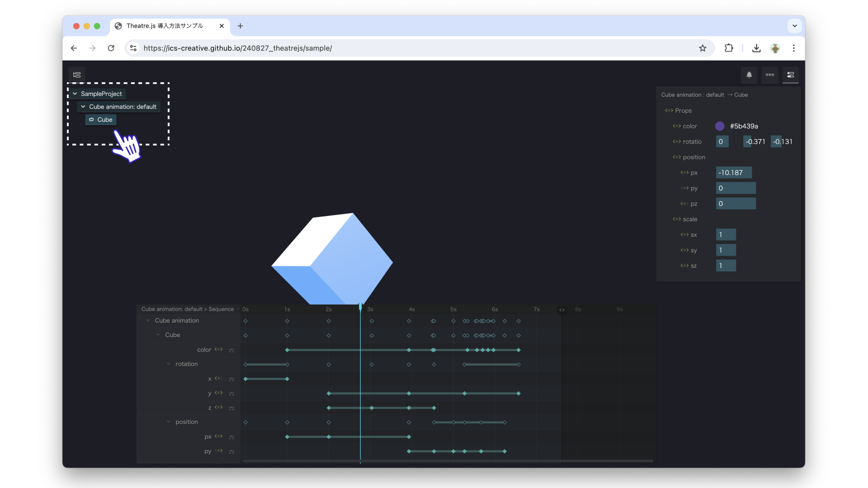This screenshot has width=868, height=488.
Task: Click the Theatre.js sequence editor icon
Action: [791, 75]
